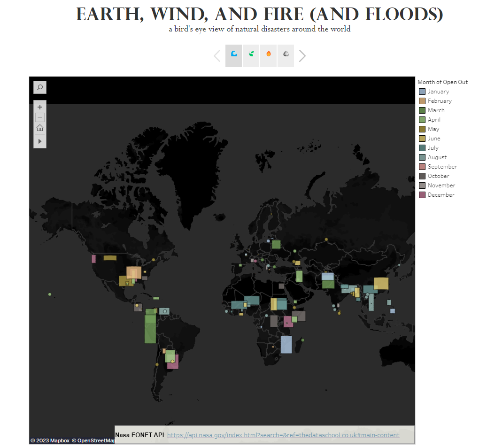Click tall green rectangle over western South America
This screenshot has width=487, height=448.
coord(150,329)
